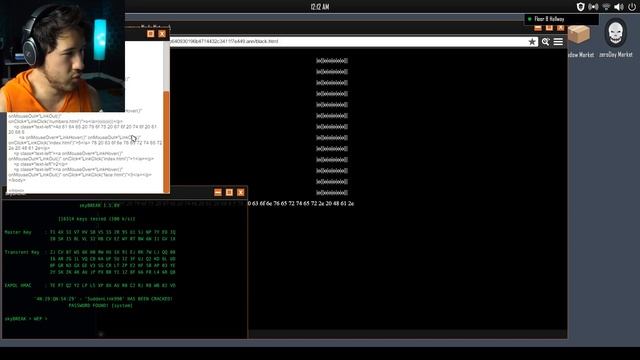640x360 pixels.
Task: Open the Shadow Market box icon
Action: [580, 40]
